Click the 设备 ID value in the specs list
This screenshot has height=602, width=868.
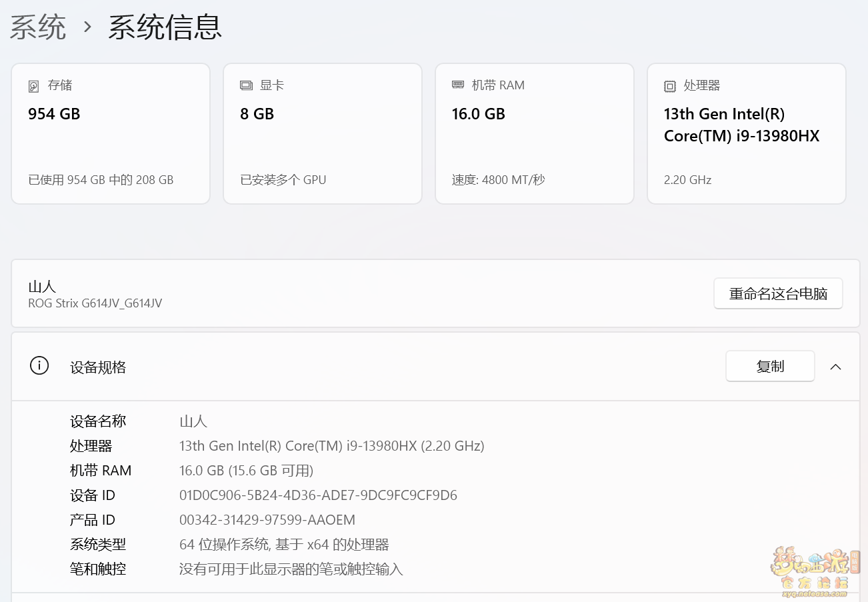coord(318,495)
